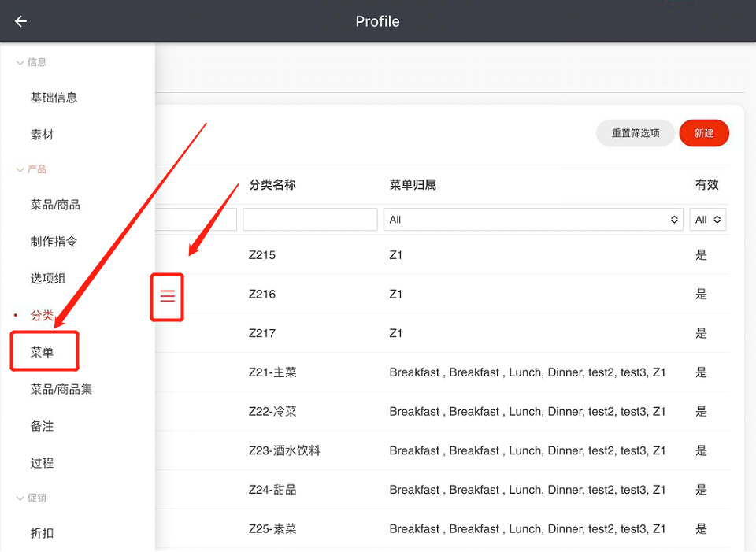The width and height of the screenshot is (756, 552).
Task: Click the Breakfast menu list in row Z24-甜品
Action: pos(528,489)
